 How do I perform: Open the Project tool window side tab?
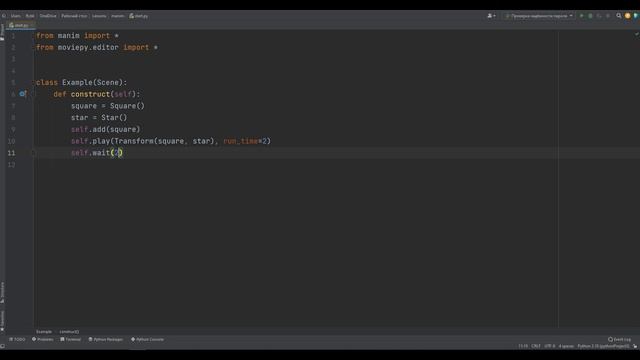tap(2, 32)
